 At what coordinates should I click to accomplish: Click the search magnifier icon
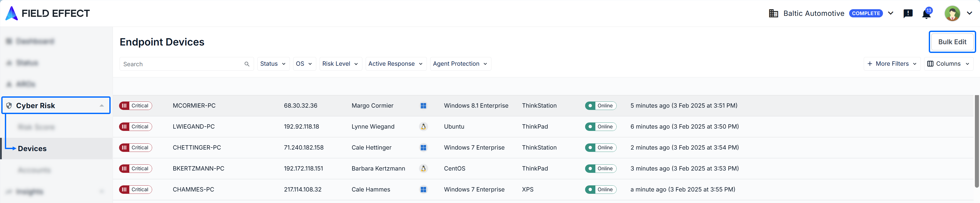point(247,64)
